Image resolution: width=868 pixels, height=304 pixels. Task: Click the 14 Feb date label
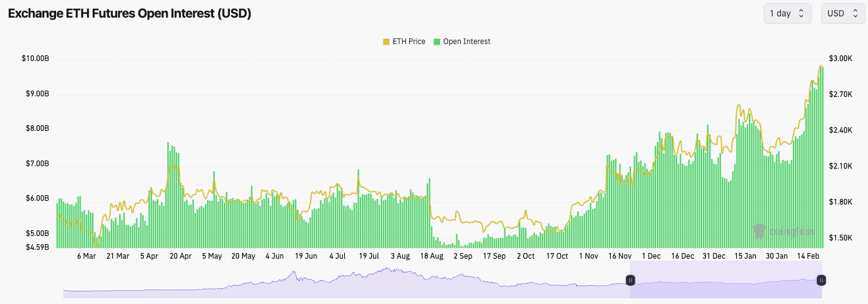[x=808, y=256]
